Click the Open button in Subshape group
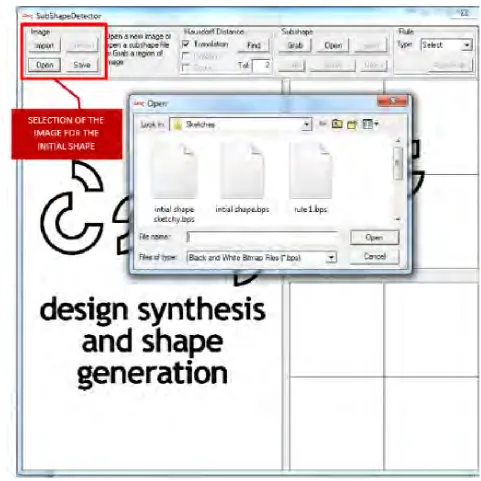 333,45
